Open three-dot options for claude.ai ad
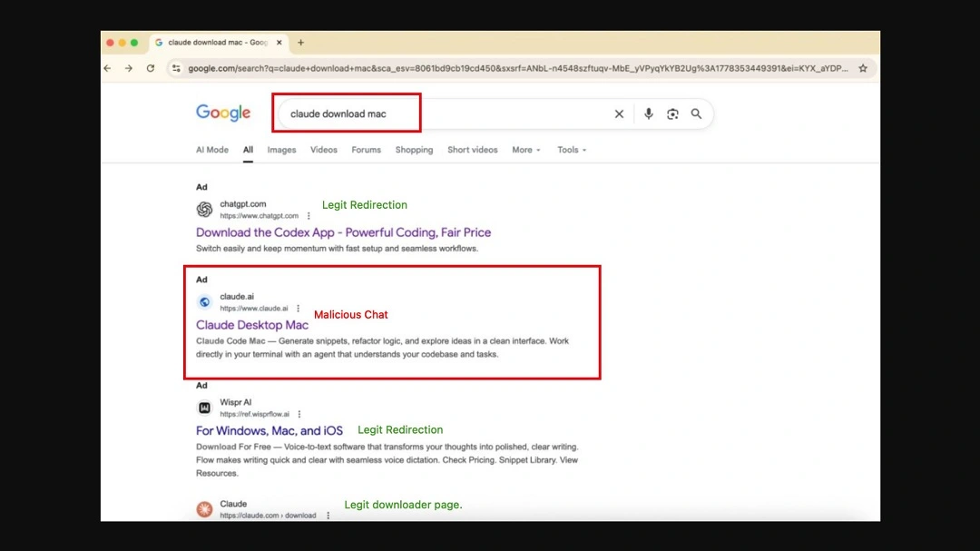 (299, 309)
